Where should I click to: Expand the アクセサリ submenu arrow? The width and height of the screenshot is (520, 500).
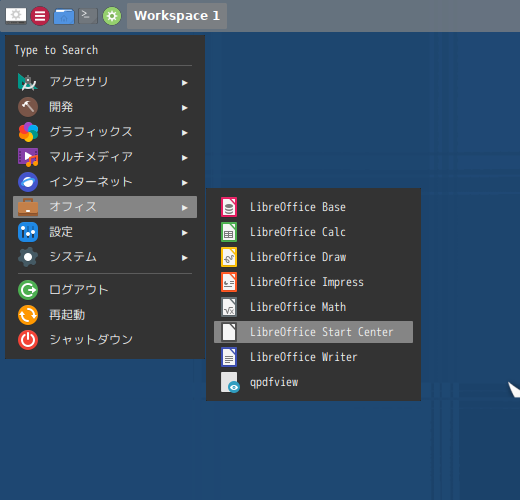pyautogui.click(x=184, y=83)
